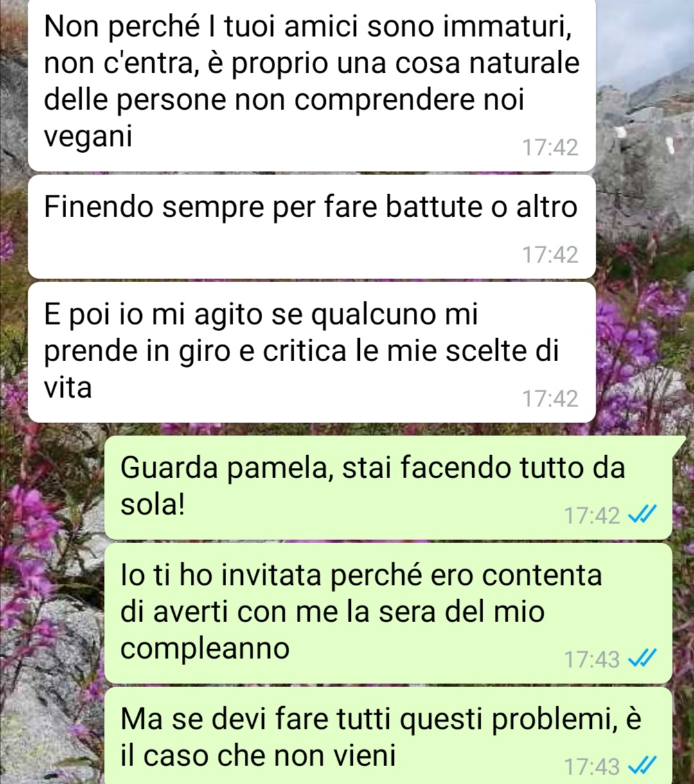This screenshot has height=784, width=694.
Task: Select the 'Ma se devi fare tutti questi problemi' message
Action: [389, 736]
